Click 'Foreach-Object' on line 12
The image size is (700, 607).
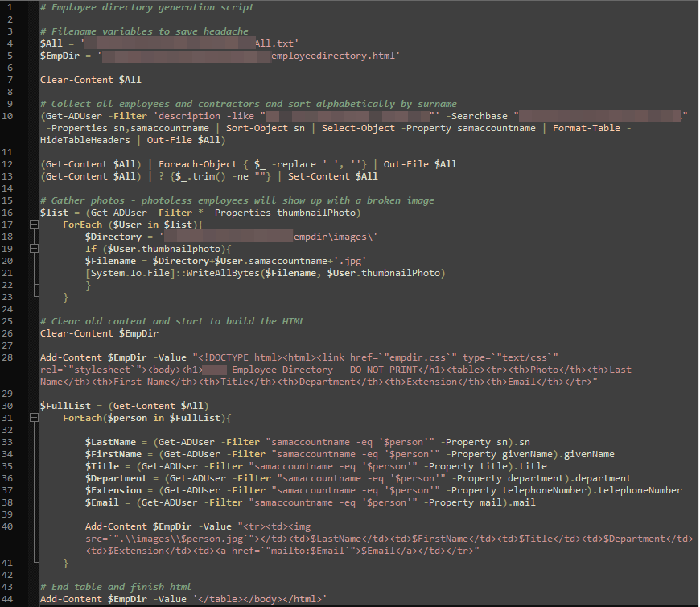pos(198,164)
